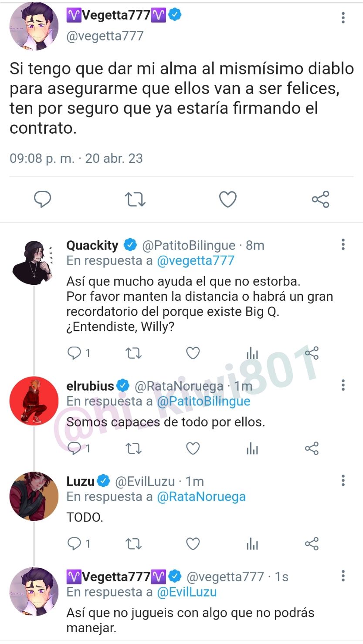View analytics on Quackity's reply
Viewport: 363px width, 644px height.
tap(252, 353)
